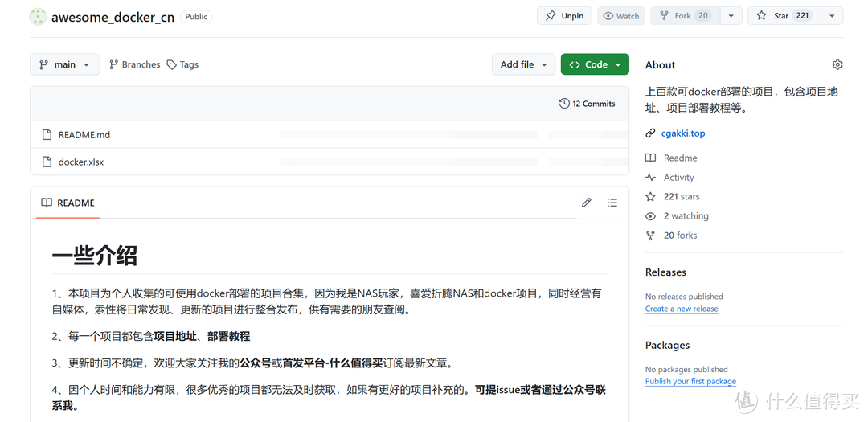
Task: Click Create a new release link
Action: tap(682, 309)
